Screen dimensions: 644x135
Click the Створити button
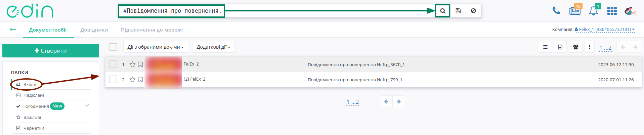51,51
